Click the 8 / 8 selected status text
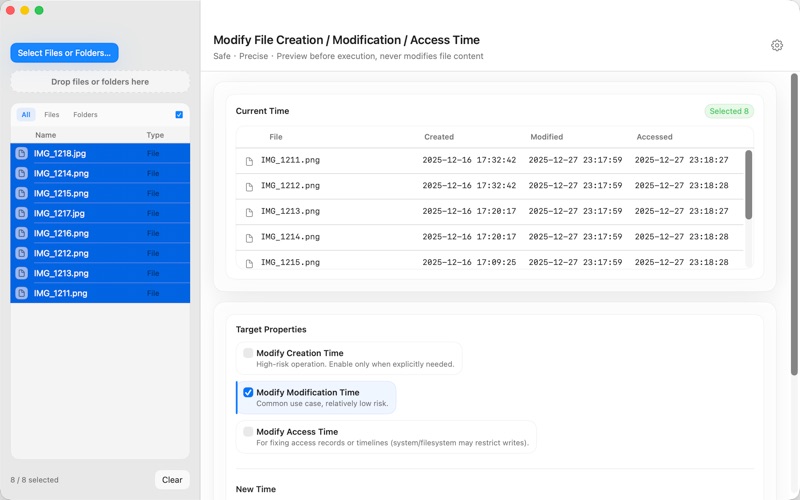800x500 pixels. (34, 480)
